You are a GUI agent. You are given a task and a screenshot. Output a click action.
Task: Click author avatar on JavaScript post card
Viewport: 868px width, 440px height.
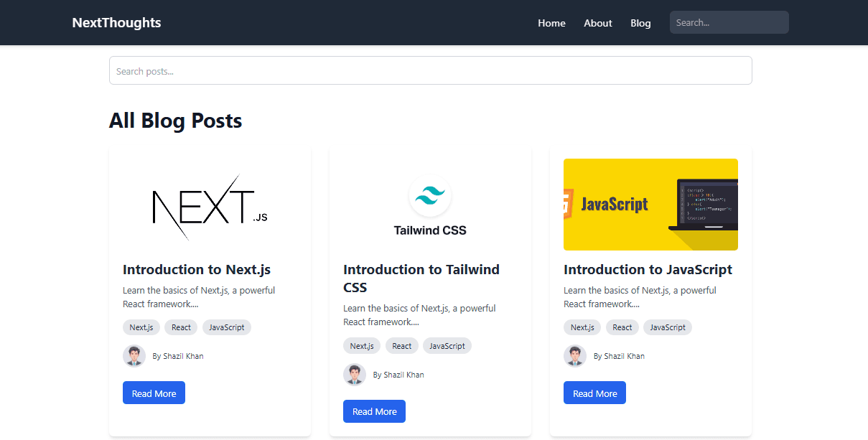[575, 356]
